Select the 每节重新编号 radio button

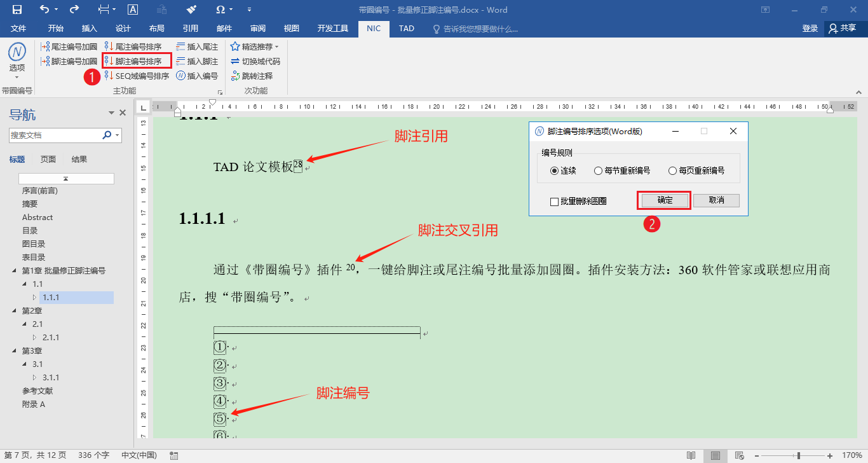[597, 169]
